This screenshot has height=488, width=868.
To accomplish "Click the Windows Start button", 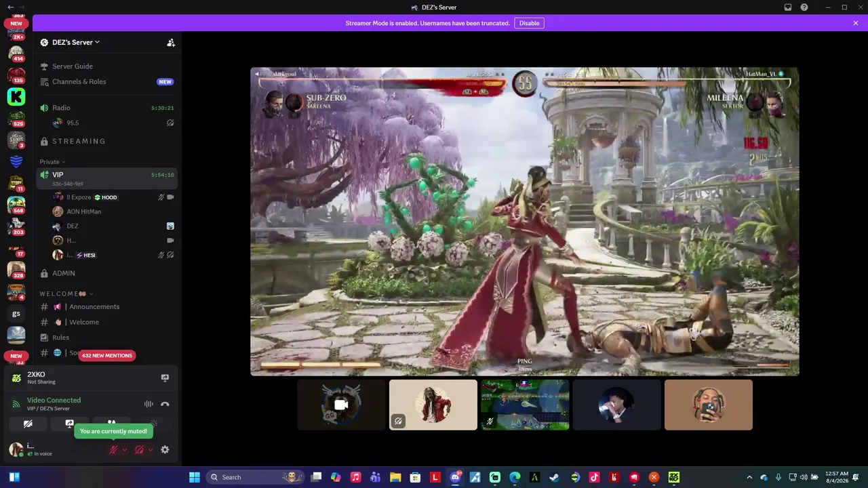I will (195, 477).
